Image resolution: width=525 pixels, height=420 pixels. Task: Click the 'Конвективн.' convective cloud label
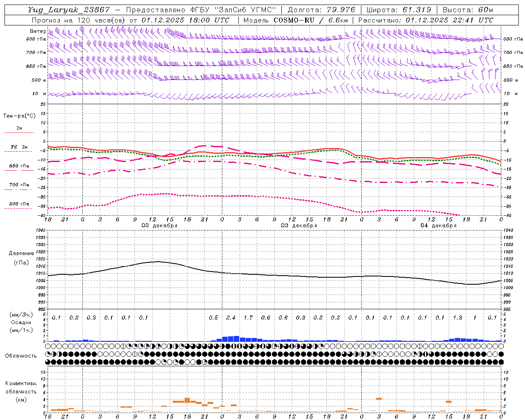tap(21, 383)
